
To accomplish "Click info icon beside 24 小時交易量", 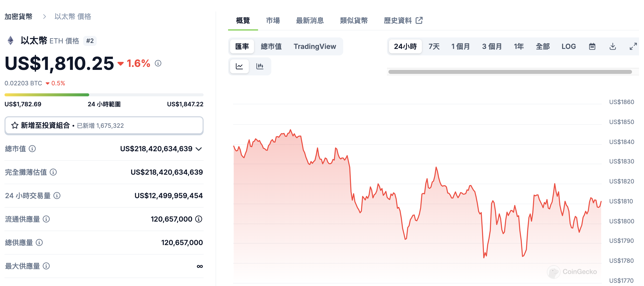I will coord(57,196).
